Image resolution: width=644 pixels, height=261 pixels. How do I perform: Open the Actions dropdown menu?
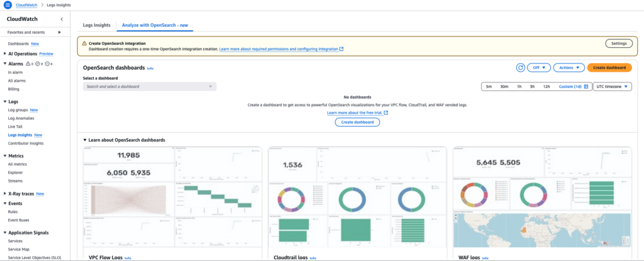569,67
